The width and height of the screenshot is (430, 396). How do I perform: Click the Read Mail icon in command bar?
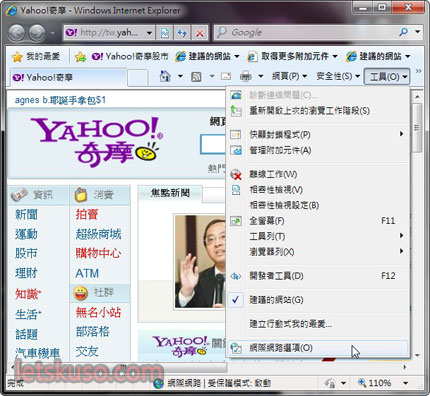[x=226, y=76]
